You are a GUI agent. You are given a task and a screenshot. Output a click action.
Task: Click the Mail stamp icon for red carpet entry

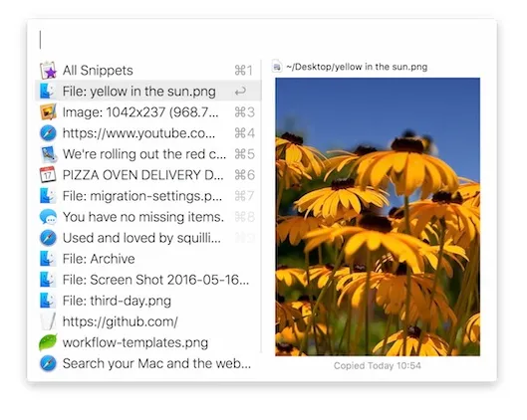point(48,154)
